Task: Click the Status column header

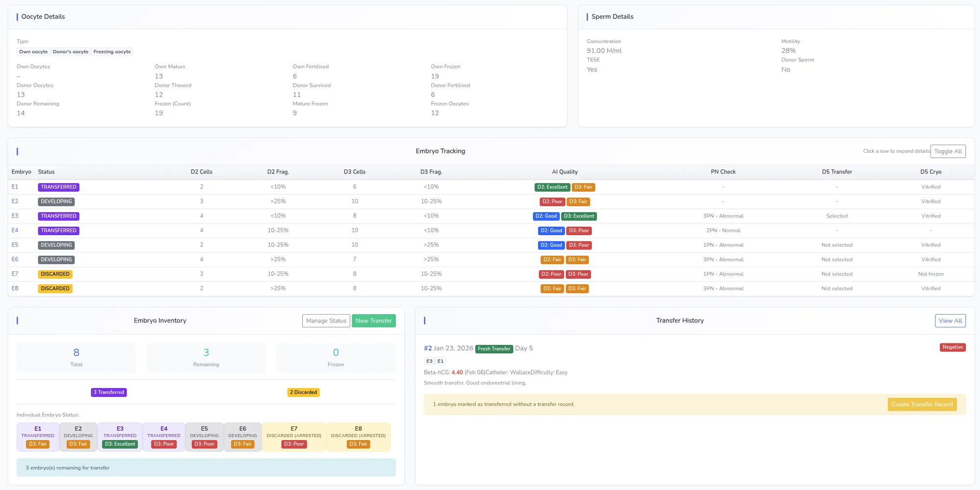Action: coord(46,172)
